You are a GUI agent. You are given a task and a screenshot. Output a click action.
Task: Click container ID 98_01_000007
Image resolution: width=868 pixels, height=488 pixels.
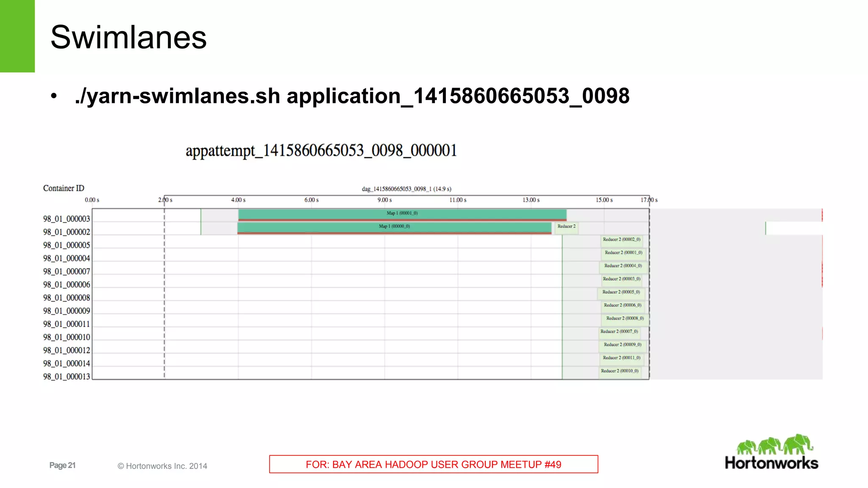coord(67,272)
